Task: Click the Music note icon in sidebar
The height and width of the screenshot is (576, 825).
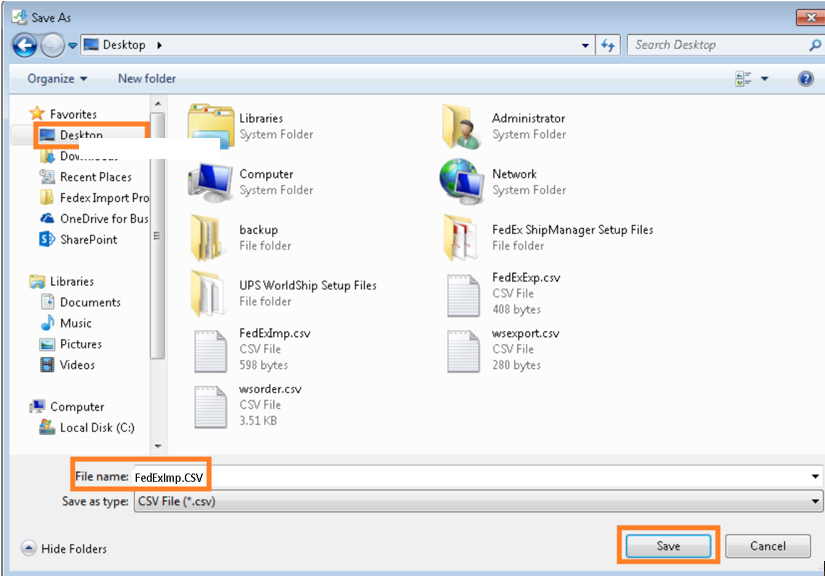Action: [47, 323]
